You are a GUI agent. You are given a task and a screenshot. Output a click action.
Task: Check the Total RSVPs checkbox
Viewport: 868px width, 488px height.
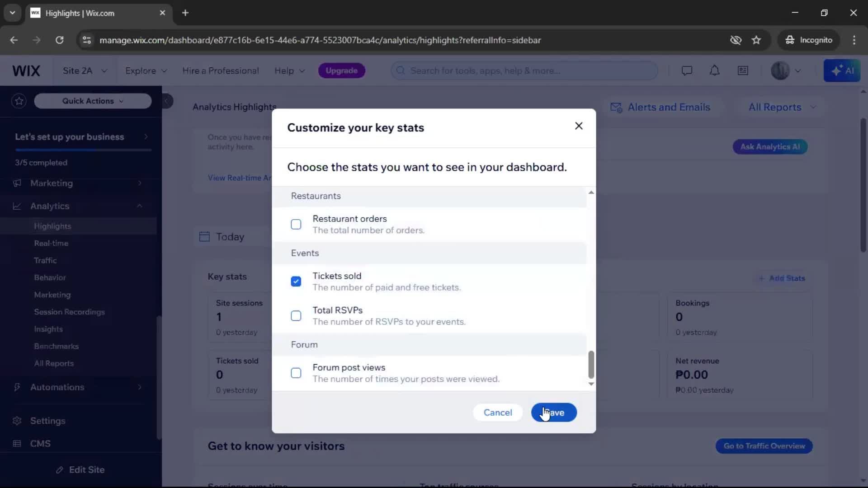[x=296, y=316]
